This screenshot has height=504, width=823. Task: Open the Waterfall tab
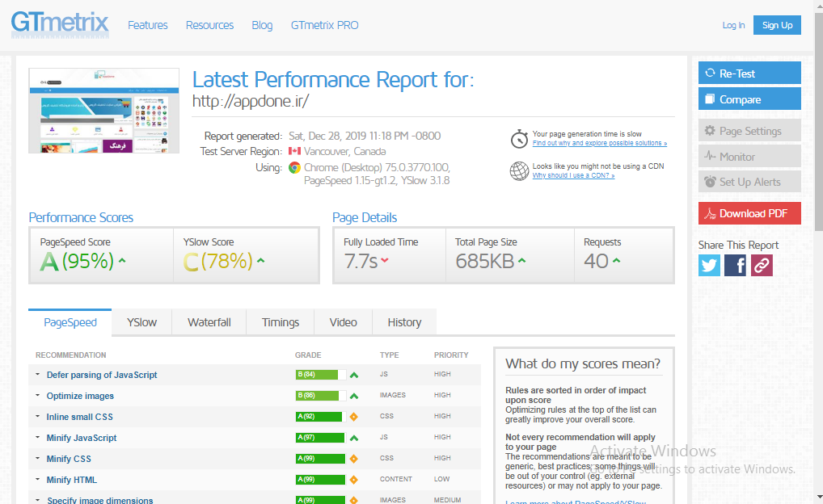[209, 322]
